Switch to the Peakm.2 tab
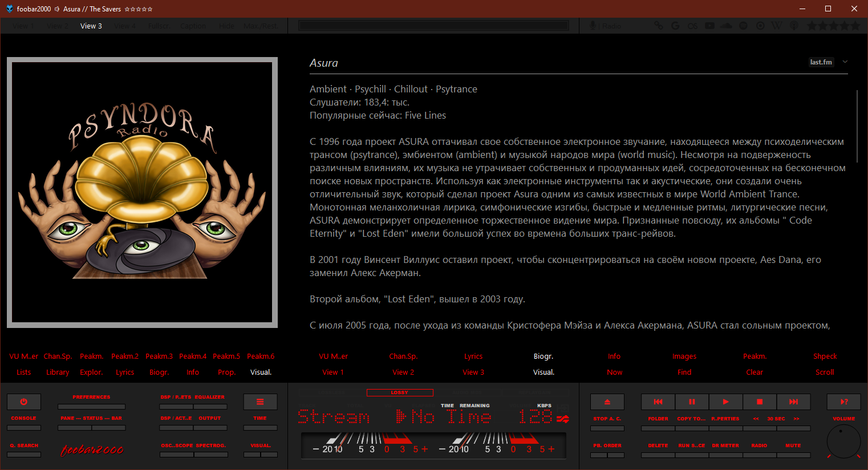The image size is (868, 470). [x=125, y=356]
